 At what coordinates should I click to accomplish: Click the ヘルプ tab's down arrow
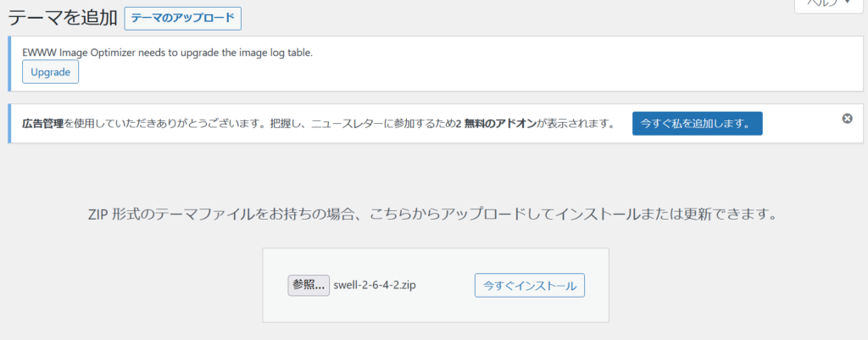(x=848, y=3)
